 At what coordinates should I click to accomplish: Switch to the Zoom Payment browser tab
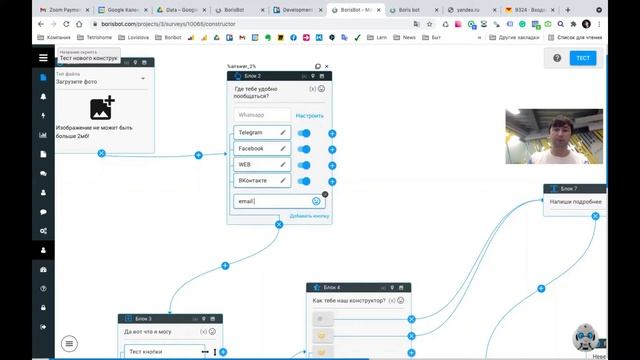[64, 10]
